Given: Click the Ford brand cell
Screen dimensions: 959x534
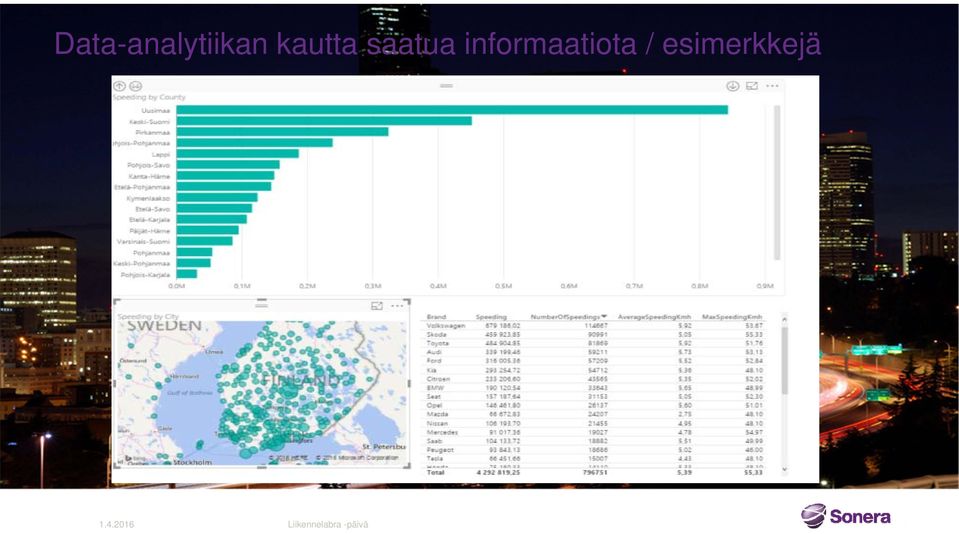Looking at the screenshot, I should point(434,361).
